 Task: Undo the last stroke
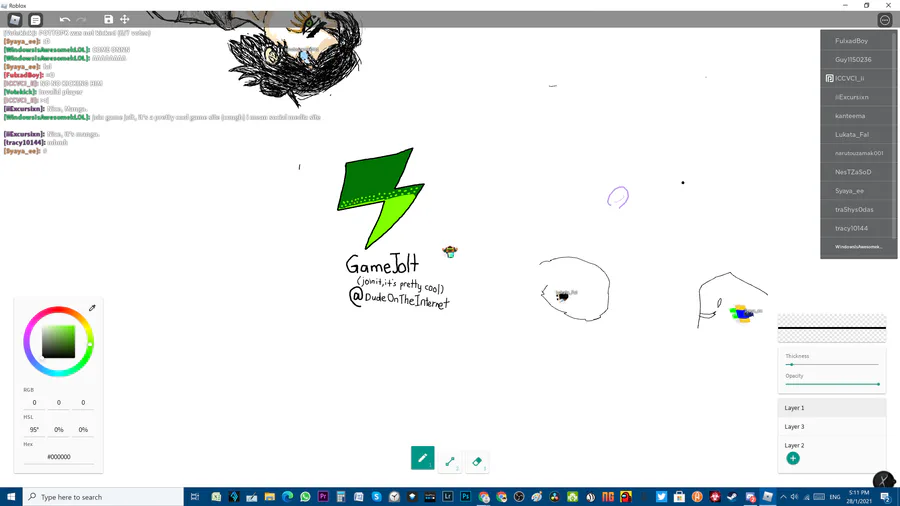coord(64,20)
